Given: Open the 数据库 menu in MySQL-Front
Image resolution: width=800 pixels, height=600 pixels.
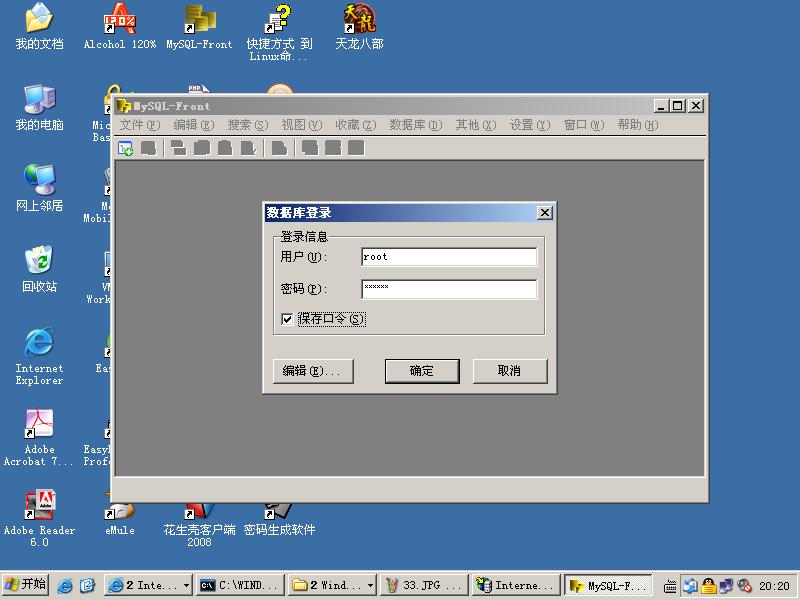Looking at the screenshot, I should pyautogui.click(x=414, y=126).
